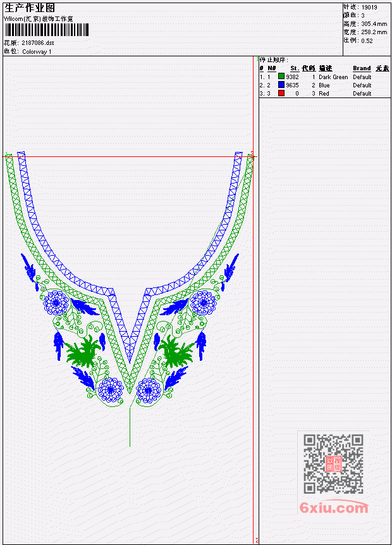
Task: Click the green stem below the neckline design
Action: 130,427
